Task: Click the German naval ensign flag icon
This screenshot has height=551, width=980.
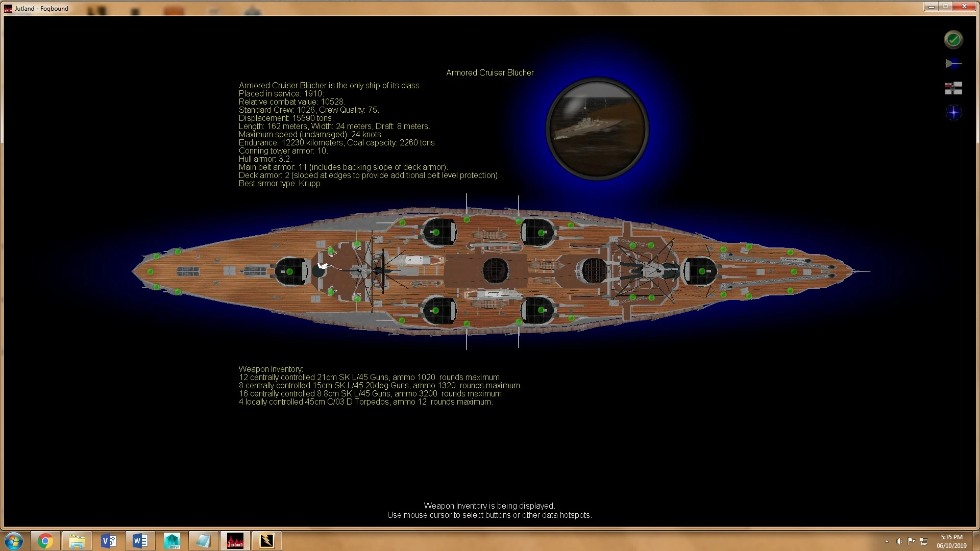Action: pos(953,88)
